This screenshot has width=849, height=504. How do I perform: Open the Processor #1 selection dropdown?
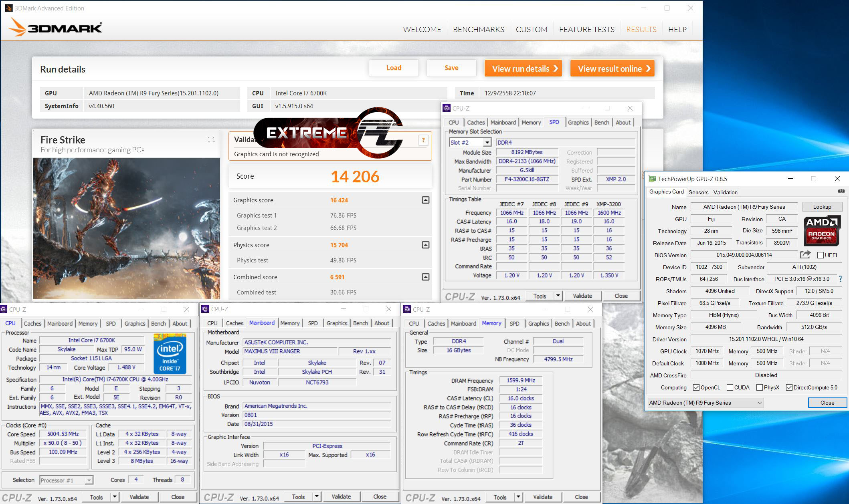tap(89, 480)
